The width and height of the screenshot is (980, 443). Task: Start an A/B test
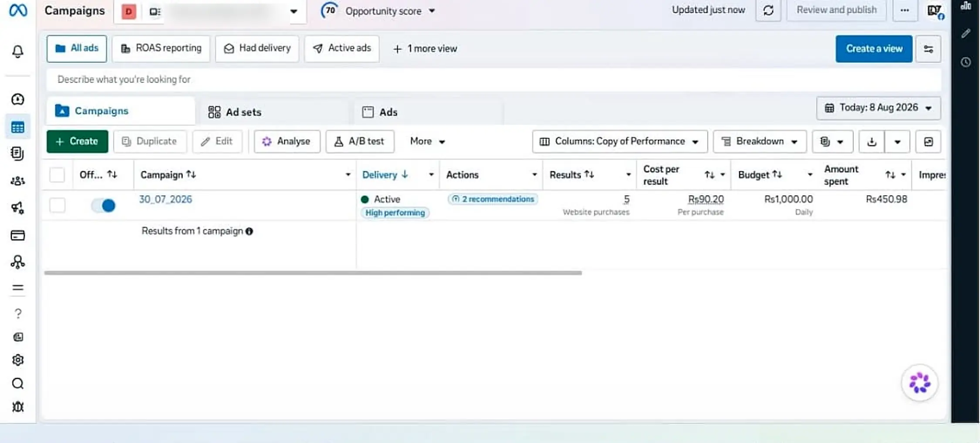point(360,142)
